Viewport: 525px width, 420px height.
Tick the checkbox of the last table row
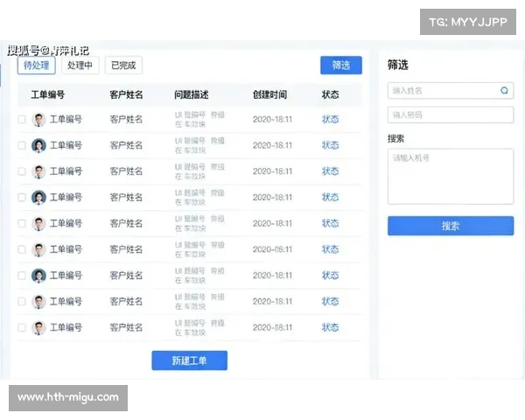click(x=22, y=327)
